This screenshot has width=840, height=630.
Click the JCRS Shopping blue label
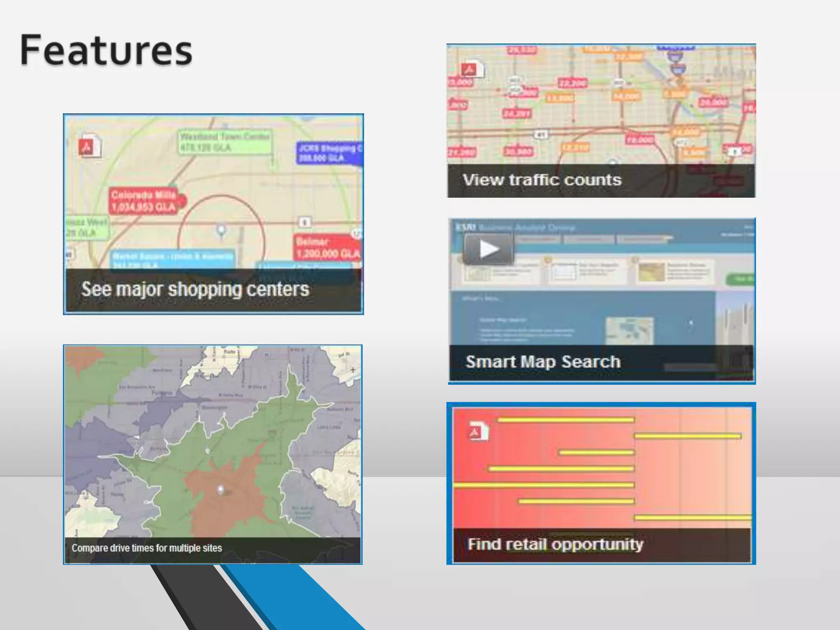(329, 153)
